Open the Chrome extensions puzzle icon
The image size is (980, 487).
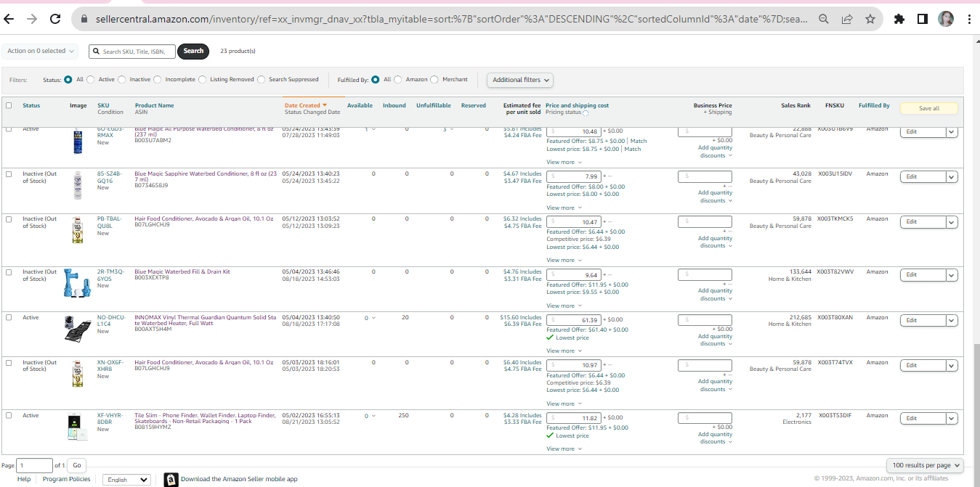pos(899,20)
